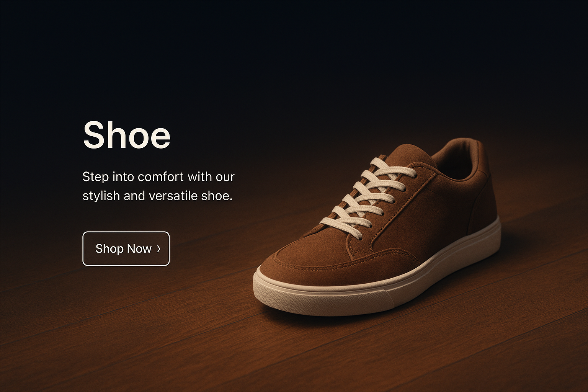
Task: Click the Shop Now button
Action: click(x=126, y=248)
